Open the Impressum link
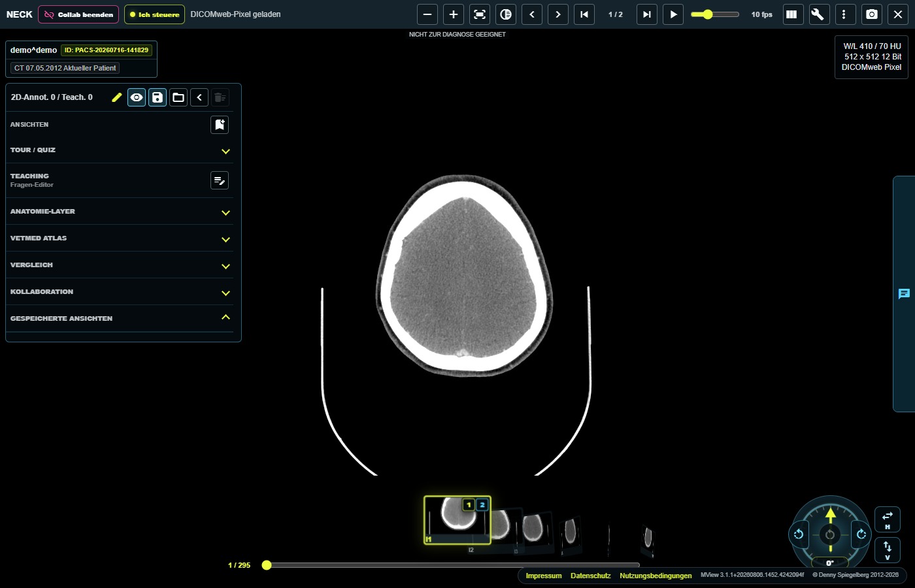 click(x=544, y=576)
